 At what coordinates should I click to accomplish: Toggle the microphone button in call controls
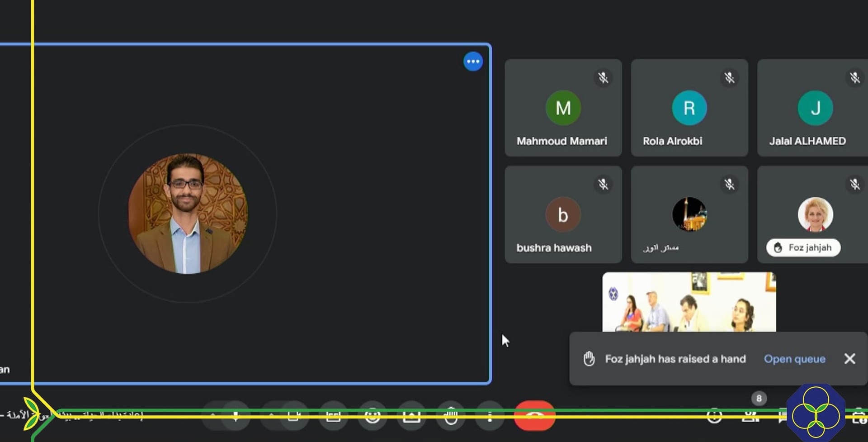[x=236, y=416]
